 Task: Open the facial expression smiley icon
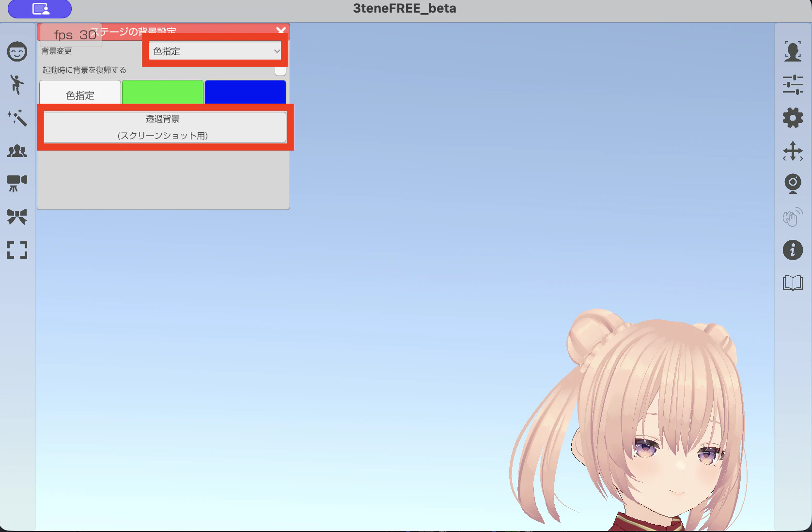coord(17,51)
